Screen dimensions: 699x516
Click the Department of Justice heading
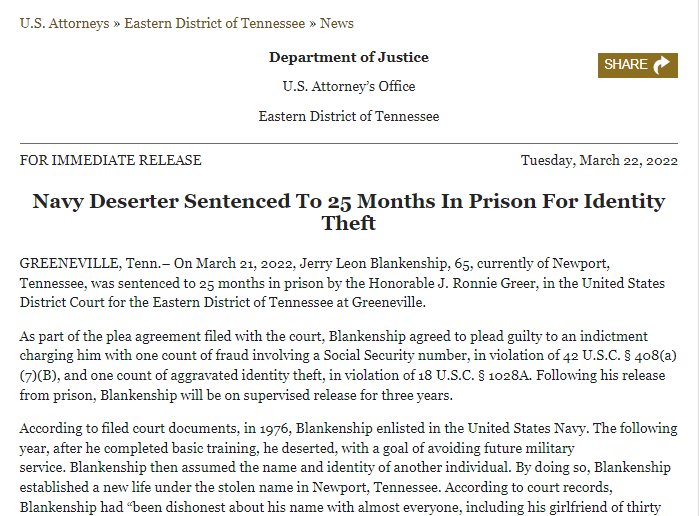pyautogui.click(x=348, y=57)
